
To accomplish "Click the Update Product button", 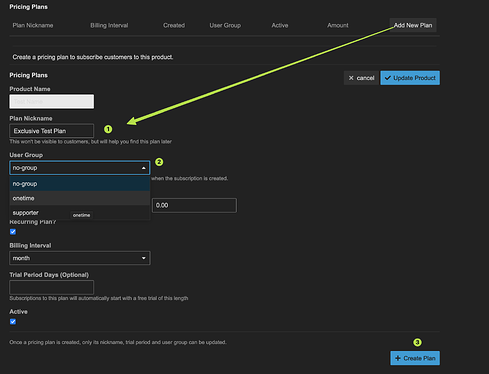I will [410, 78].
